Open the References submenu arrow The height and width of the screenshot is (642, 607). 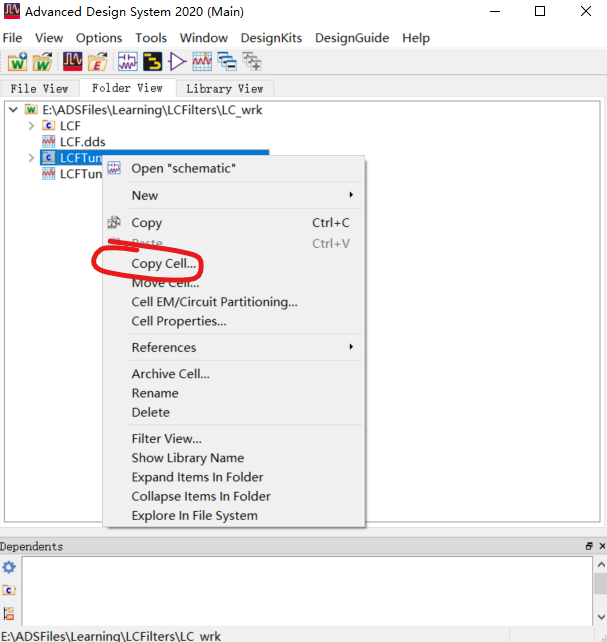pos(351,347)
